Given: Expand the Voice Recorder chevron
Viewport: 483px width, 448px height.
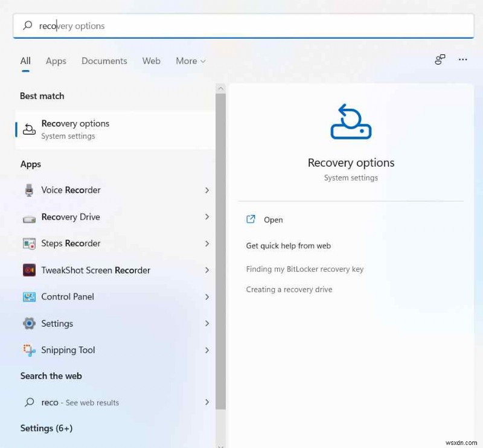Looking at the screenshot, I should pyautogui.click(x=207, y=190).
